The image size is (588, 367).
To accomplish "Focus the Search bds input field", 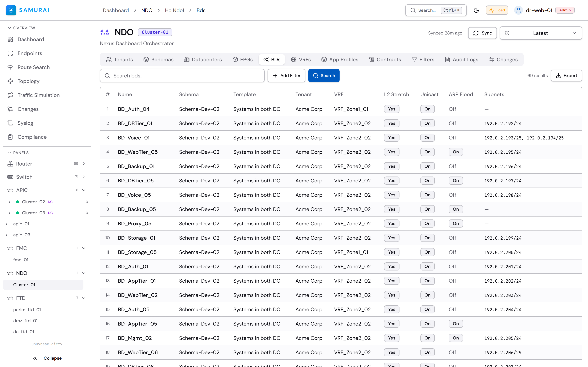I will (x=182, y=75).
